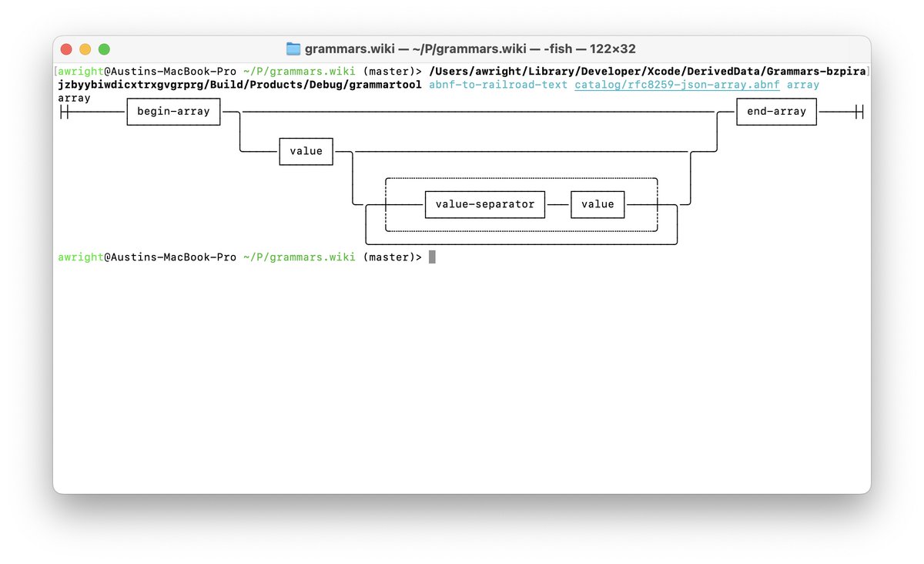Click the green zoom window button

point(104,49)
